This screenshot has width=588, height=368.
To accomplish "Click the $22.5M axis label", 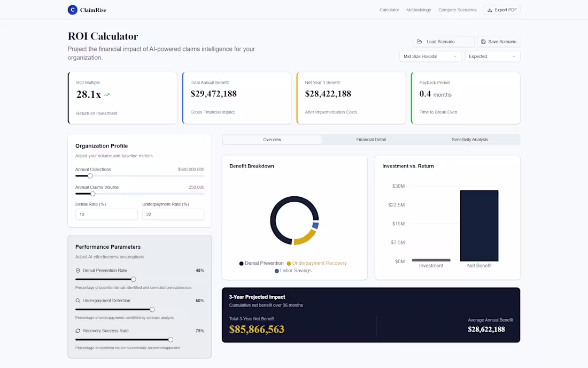I will (x=396, y=205).
